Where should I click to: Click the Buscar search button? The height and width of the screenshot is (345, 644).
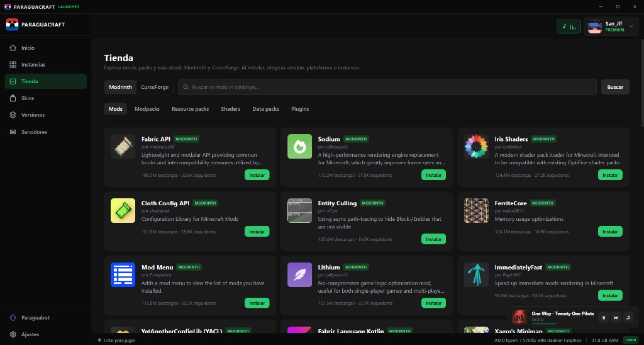coord(615,87)
